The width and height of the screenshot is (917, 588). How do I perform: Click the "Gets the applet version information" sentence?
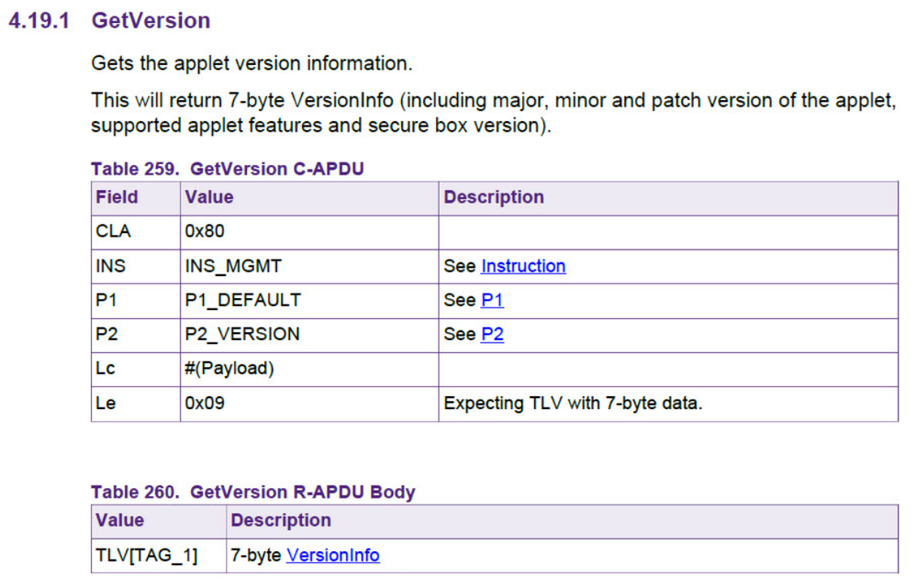(x=251, y=64)
